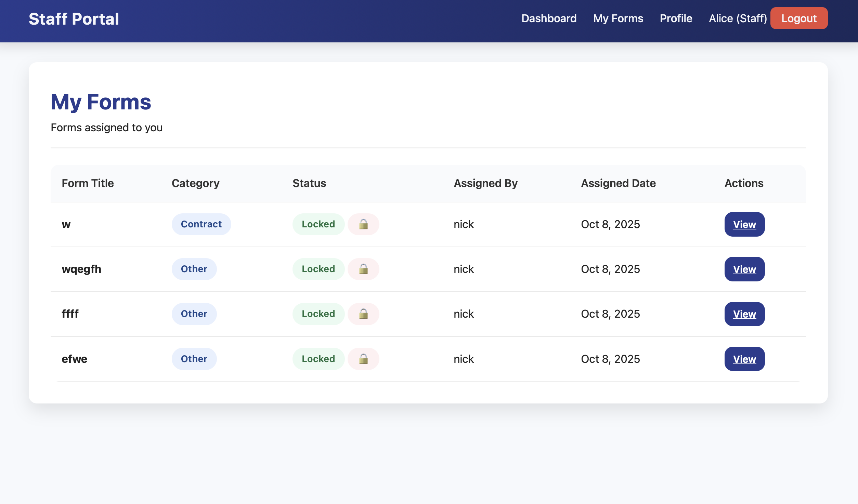Screen dimensions: 858x504
Task: Click the Staff Portal site title
Action: tap(74, 19)
